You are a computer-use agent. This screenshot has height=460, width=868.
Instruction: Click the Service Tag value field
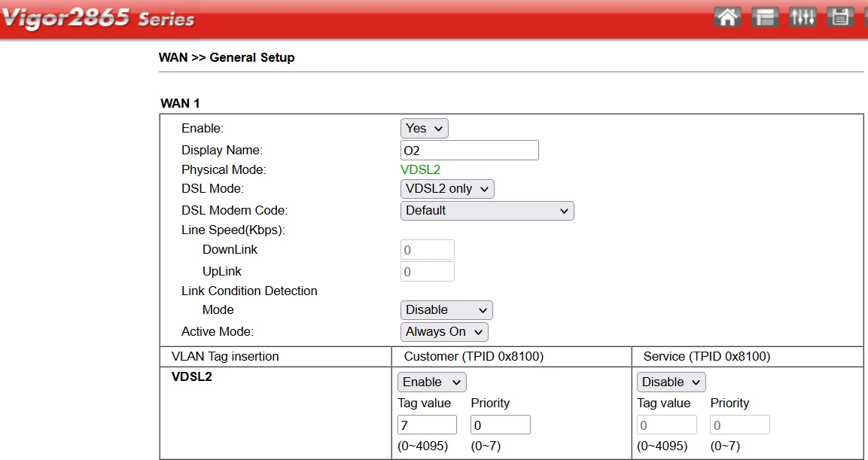click(x=666, y=425)
